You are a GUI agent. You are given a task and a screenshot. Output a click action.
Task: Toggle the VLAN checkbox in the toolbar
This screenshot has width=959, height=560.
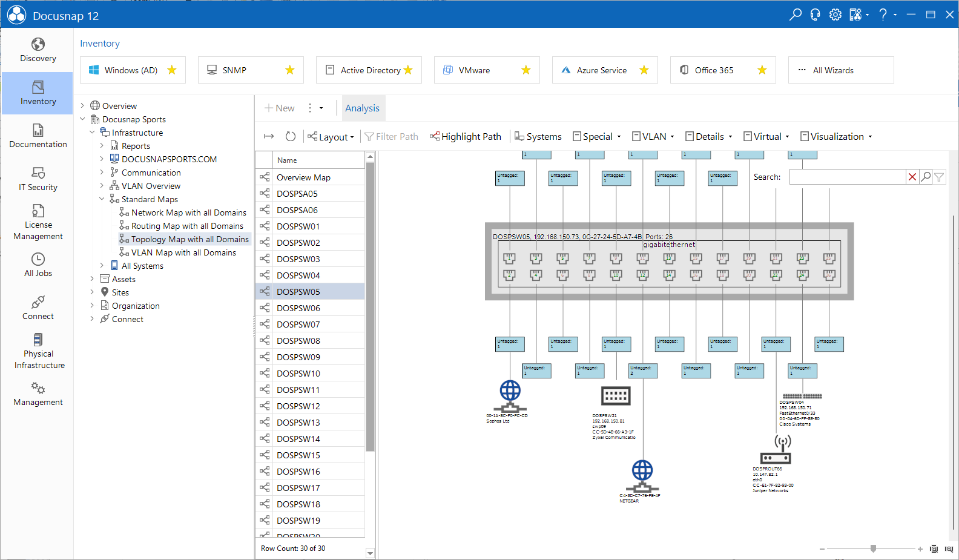[636, 137]
